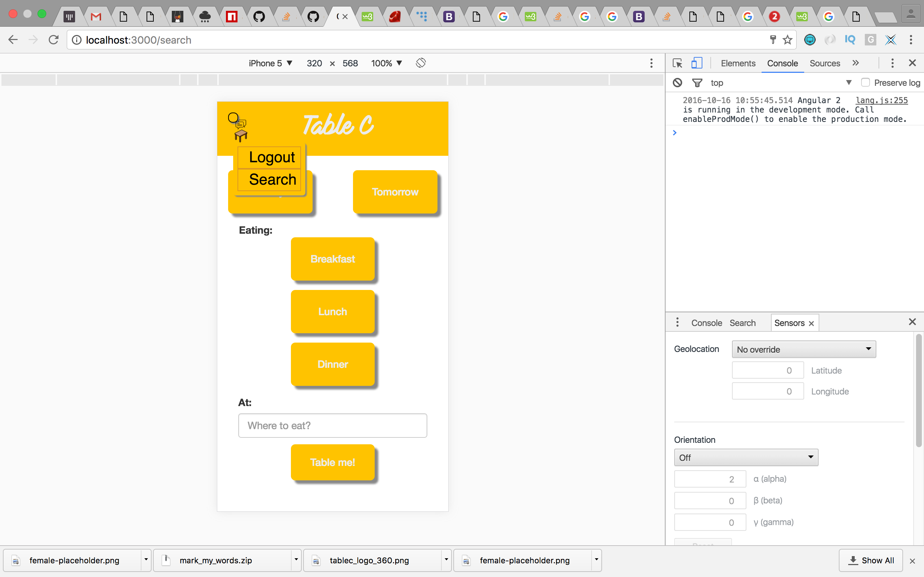Click the rotate device orientation icon
The width and height of the screenshot is (924, 577).
(420, 63)
